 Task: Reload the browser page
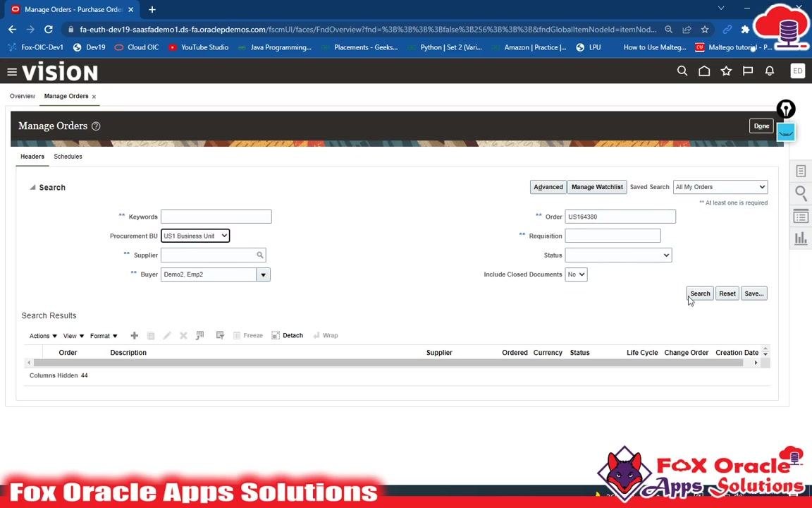click(48, 30)
